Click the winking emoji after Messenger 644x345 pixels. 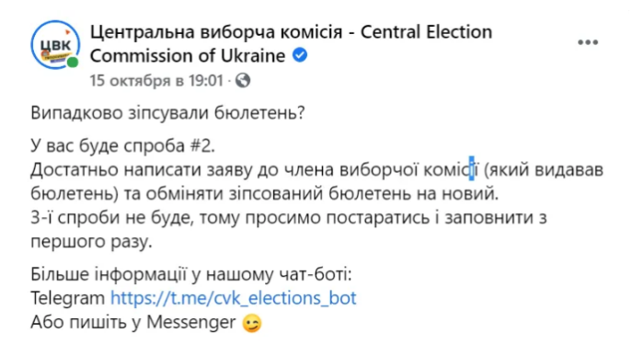coord(252,324)
